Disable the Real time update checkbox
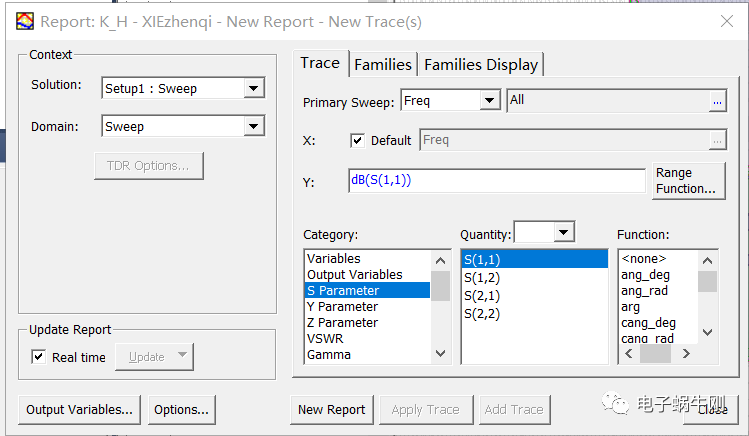The height and width of the screenshot is (436, 749). point(38,357)
